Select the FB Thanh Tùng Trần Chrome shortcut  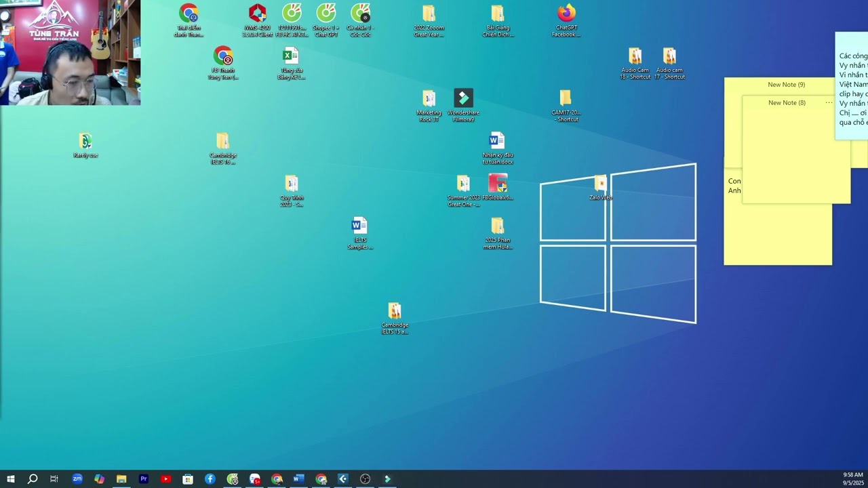point(223,63)
